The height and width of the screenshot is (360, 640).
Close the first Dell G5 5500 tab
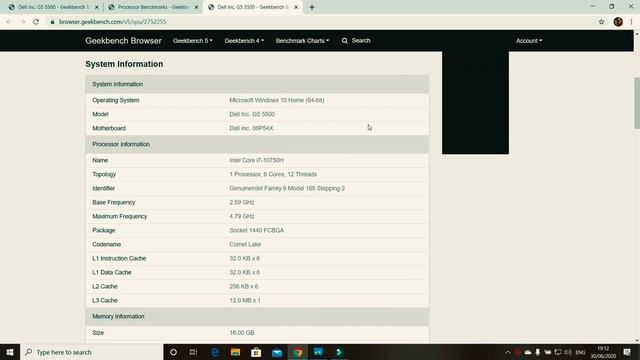pyautogui.click(x=97, y=7)
